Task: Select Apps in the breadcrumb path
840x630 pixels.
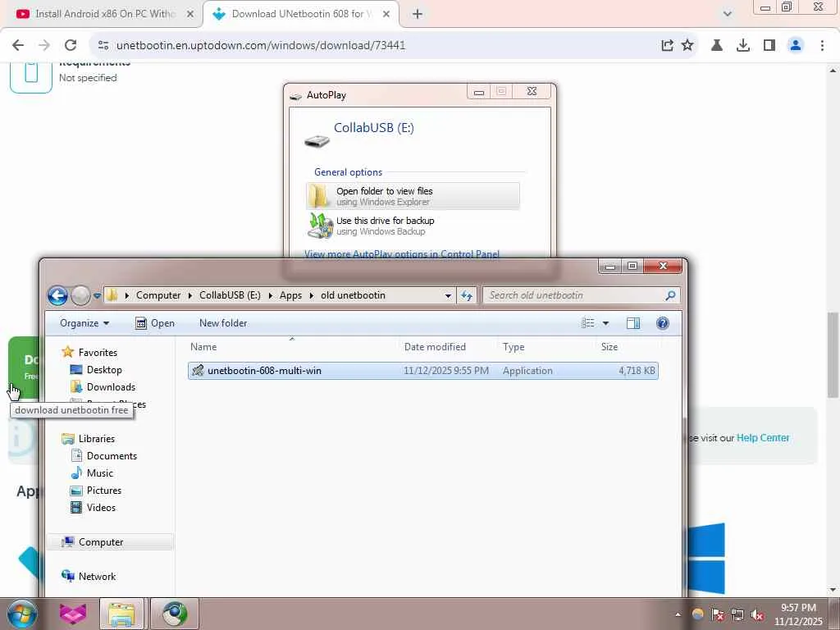Action: pyautogui.click(x=290, y=295)
